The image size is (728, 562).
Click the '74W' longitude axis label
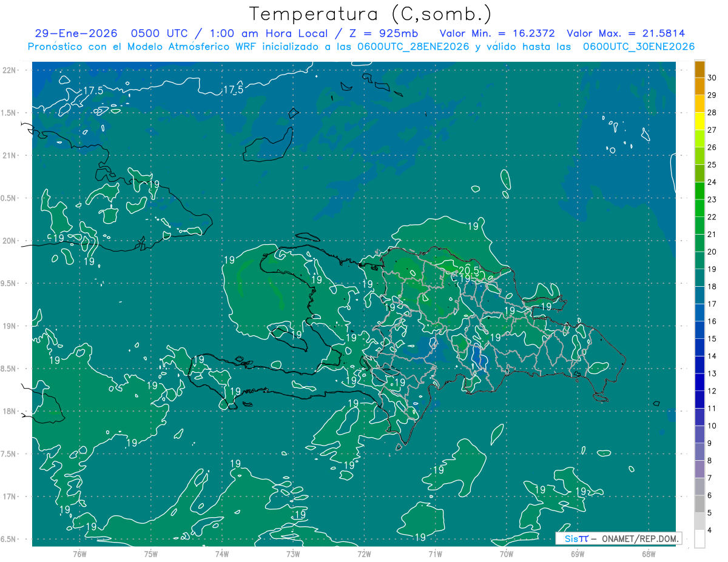[221, 554]
